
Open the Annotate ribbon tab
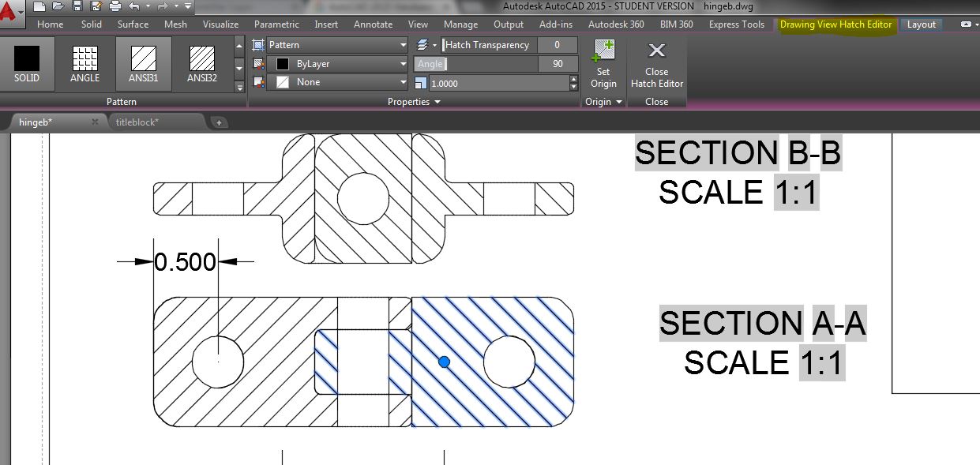373,24
